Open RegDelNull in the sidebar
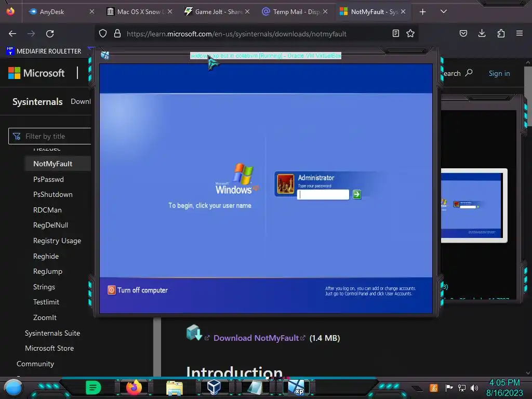This screenshot has width=532, height=399. [50, 225]
